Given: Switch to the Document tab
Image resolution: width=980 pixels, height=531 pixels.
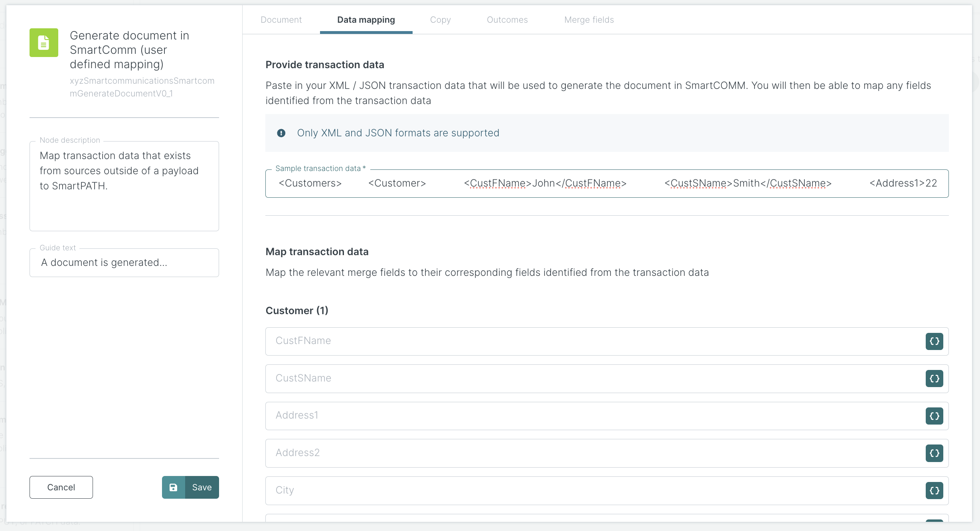Looking at the screenshot, I should tap(281, 20).
